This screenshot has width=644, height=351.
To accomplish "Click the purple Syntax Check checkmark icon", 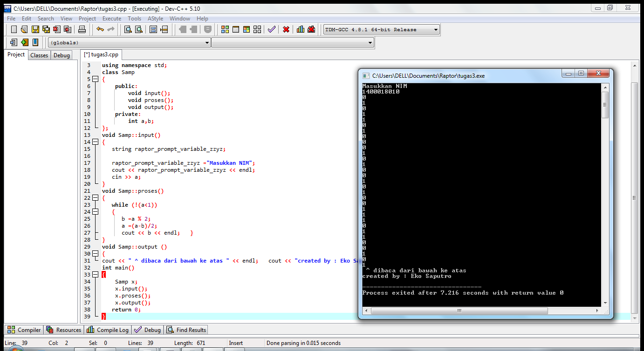I will pos(271,29).
